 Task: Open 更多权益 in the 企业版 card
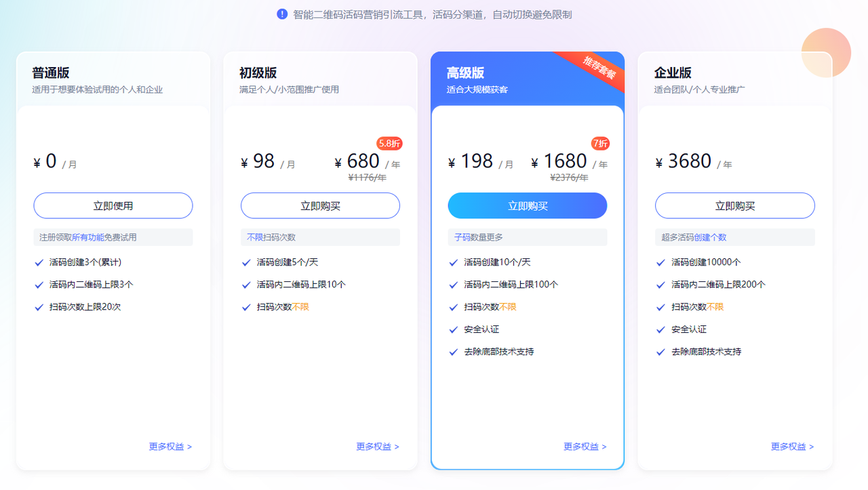(792, 447)
